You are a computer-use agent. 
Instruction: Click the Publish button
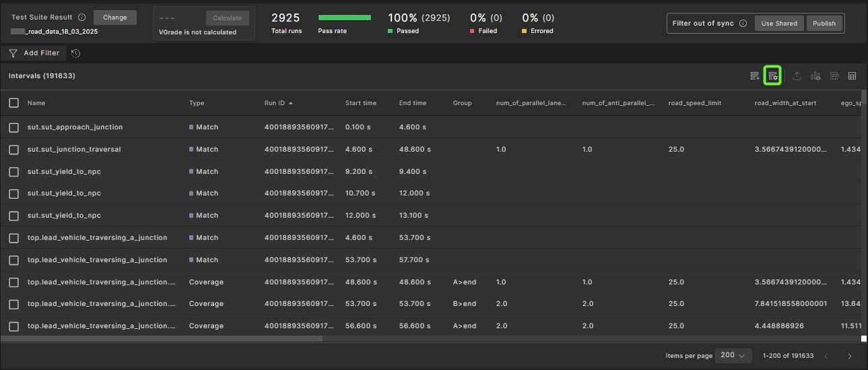[x=824, y=24]
